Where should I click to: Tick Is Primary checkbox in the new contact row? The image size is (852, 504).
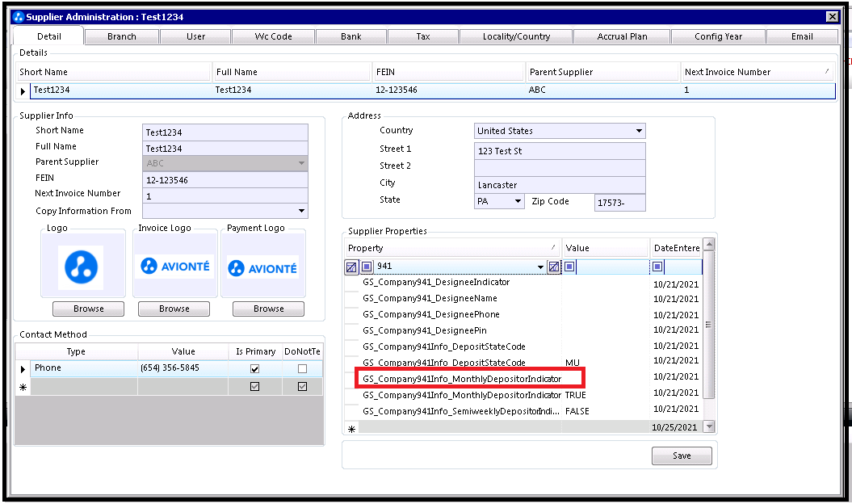click(x=254, y=388)
